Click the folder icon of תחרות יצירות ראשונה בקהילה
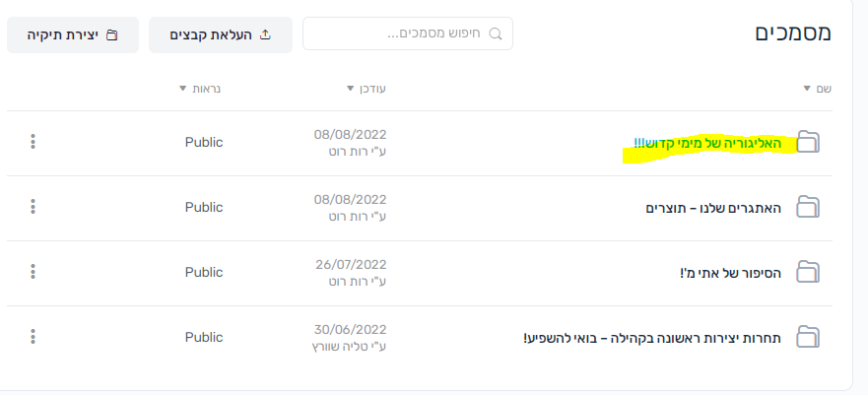 click(x=808, y=337)
